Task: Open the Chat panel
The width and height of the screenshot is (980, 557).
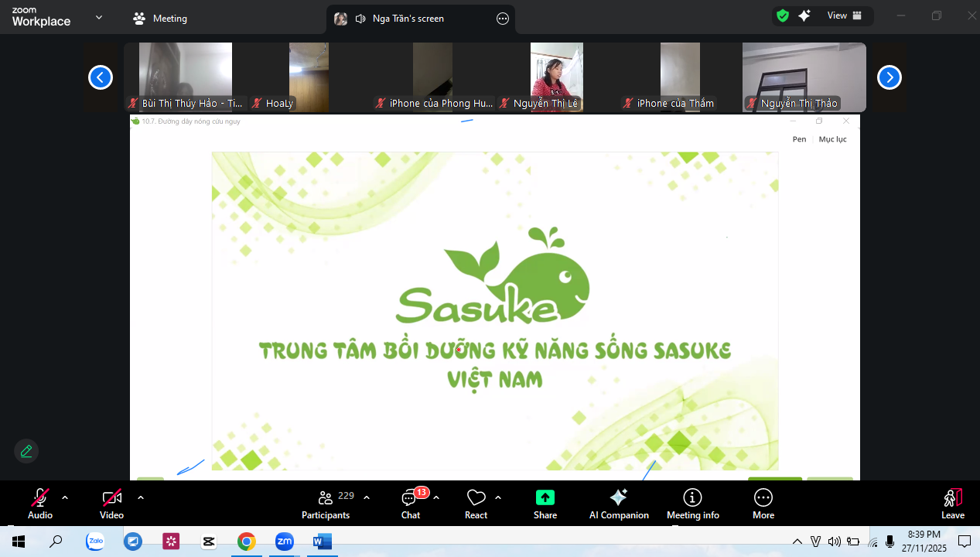Action: click(411, 504)
